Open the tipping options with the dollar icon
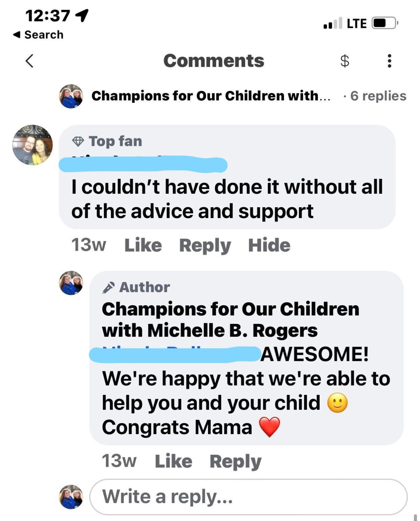 pyautogui.click(x=344, y=61)
